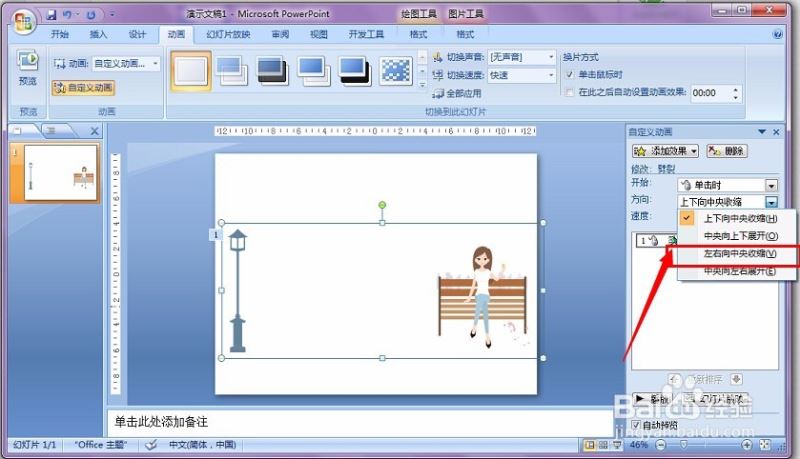The image size is (800, 459).
Task: Toggle 单击鼠标时 advance on click checkbox
Action: (570, 74)
